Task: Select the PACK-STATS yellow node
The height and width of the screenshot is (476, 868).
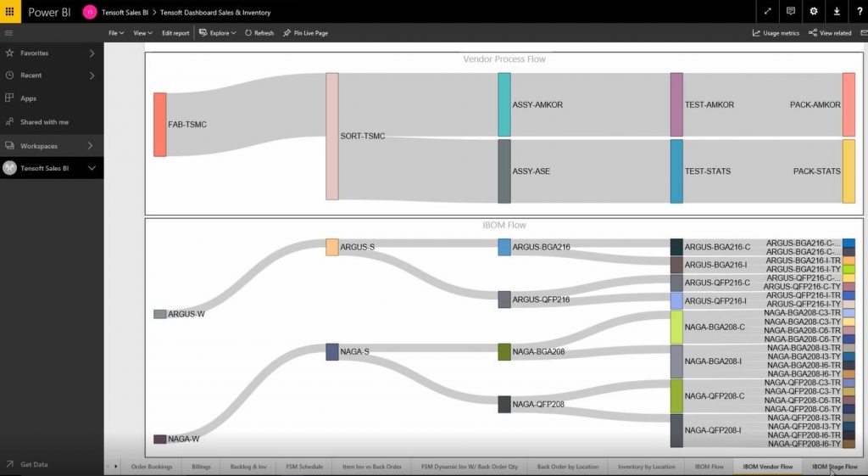Action: pos(849,171)
